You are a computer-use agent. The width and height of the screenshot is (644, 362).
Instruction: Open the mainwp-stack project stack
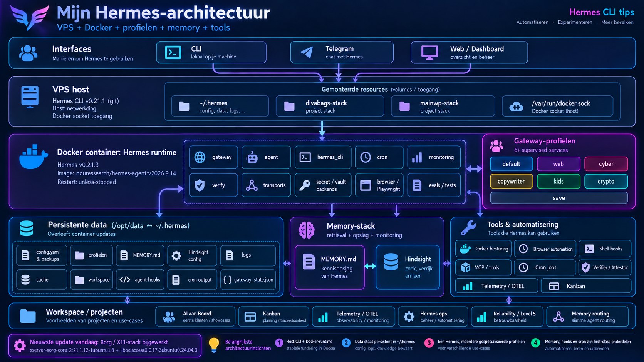point(443,106)
